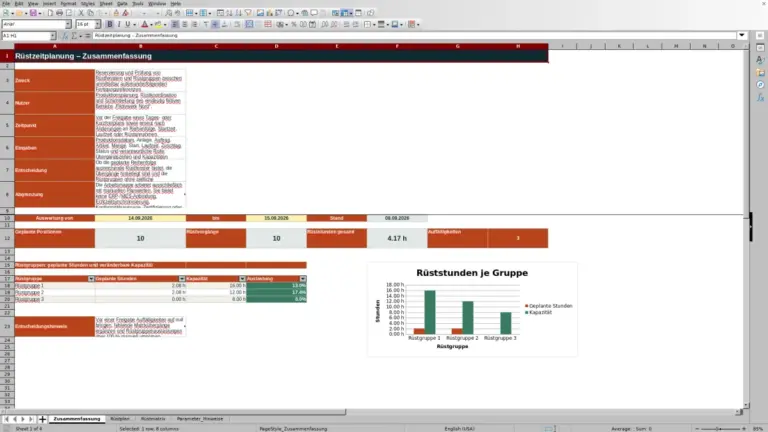Click the Font Color red A swatch
The height and width of the screenshot is (432, 768).
[144, 24]
